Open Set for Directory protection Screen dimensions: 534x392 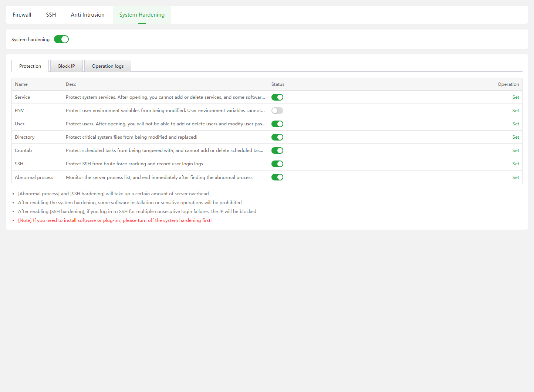(516, 137)
